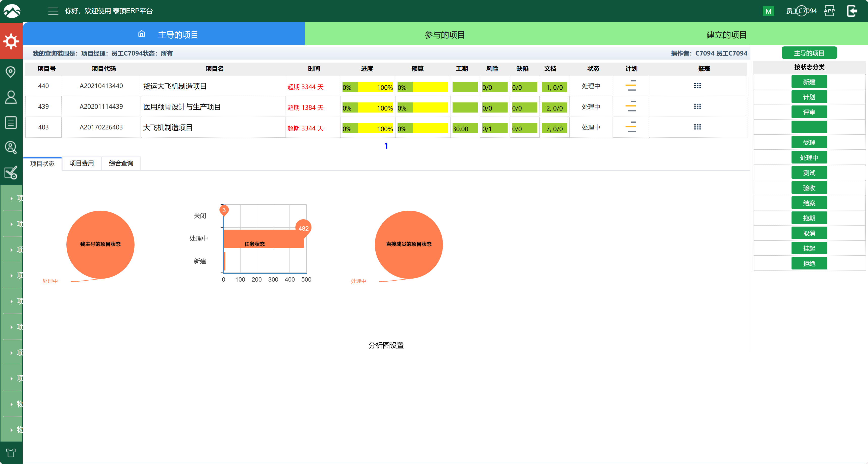Filter by 受理 status button
This screenshot has height=464, width=868.
809,143
